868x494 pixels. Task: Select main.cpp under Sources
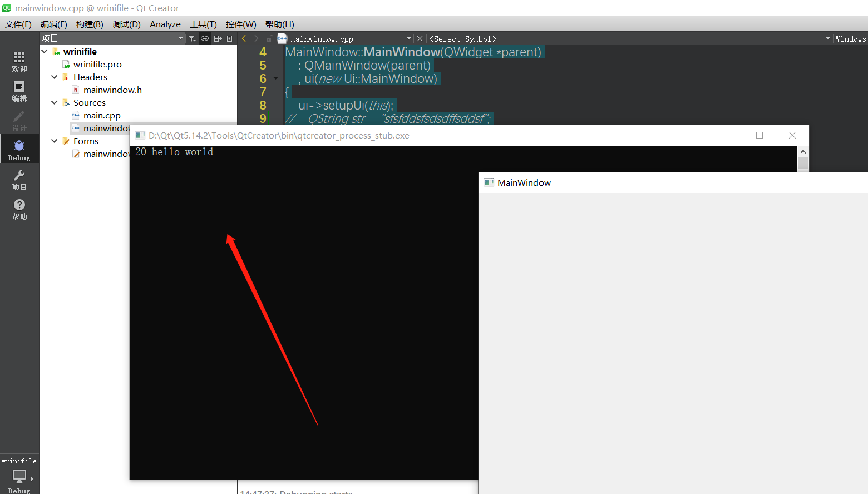tap(102, 115)
